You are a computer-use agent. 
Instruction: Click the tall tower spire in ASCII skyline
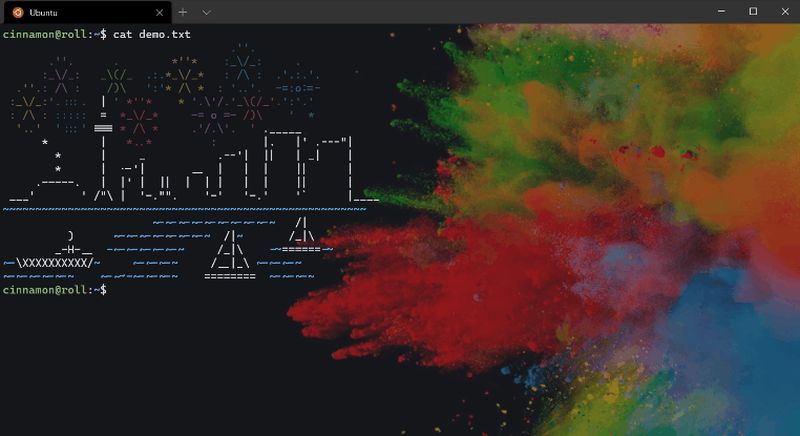104,148
